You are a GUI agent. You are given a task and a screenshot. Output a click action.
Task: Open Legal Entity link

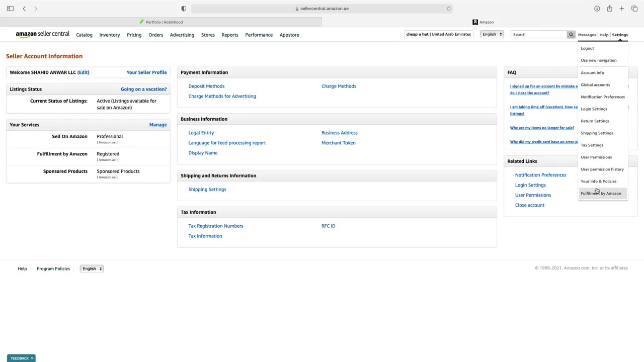pos(201,133)
